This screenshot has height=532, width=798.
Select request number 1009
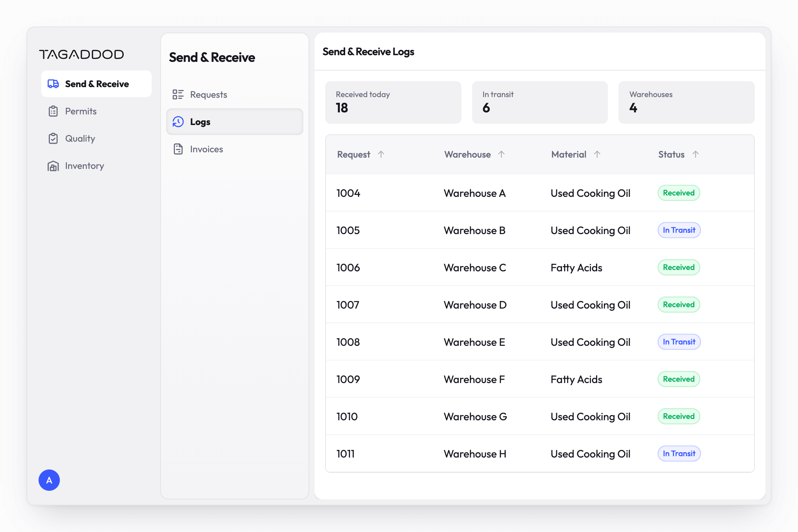348,379
